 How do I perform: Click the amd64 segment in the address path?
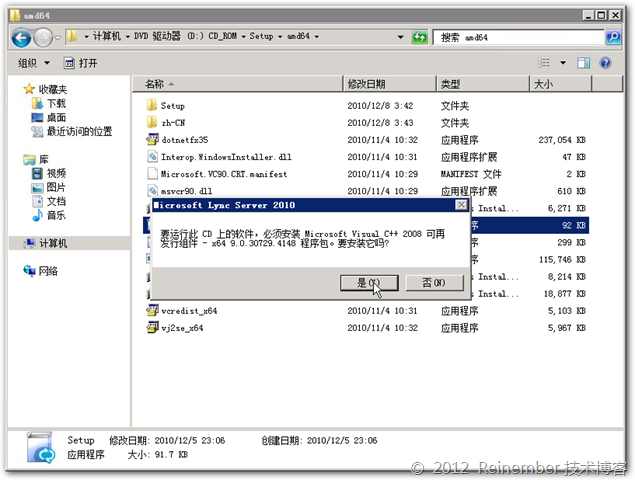[x=298, y=36]
